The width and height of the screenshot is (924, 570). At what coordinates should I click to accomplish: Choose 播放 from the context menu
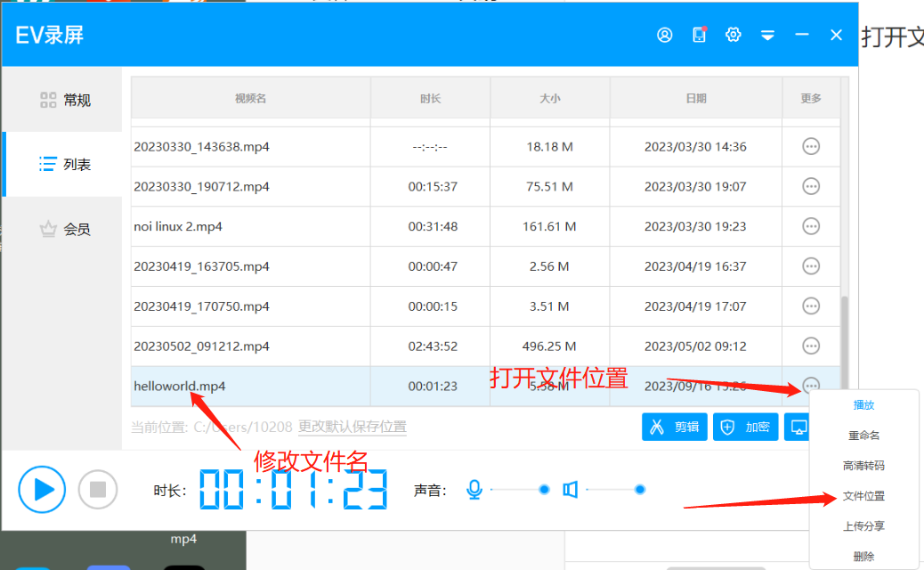[x=863, y=405]
